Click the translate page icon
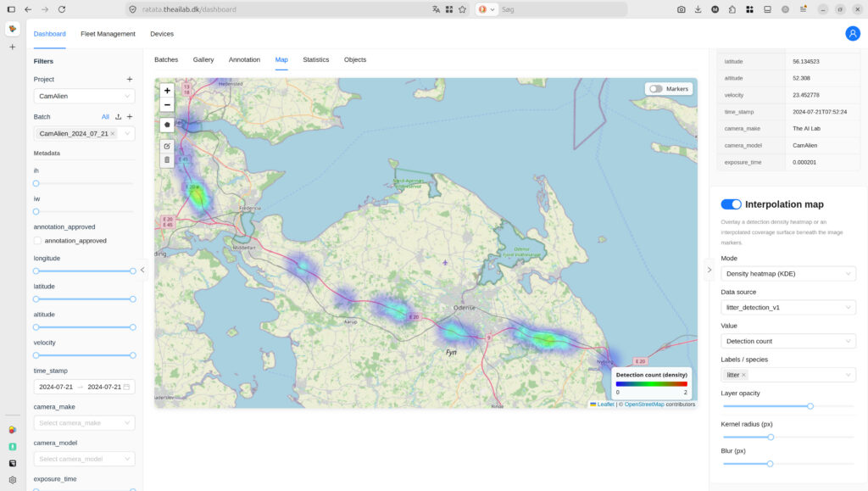This screenshot has width=868, height=491. [x=437, y=9]
